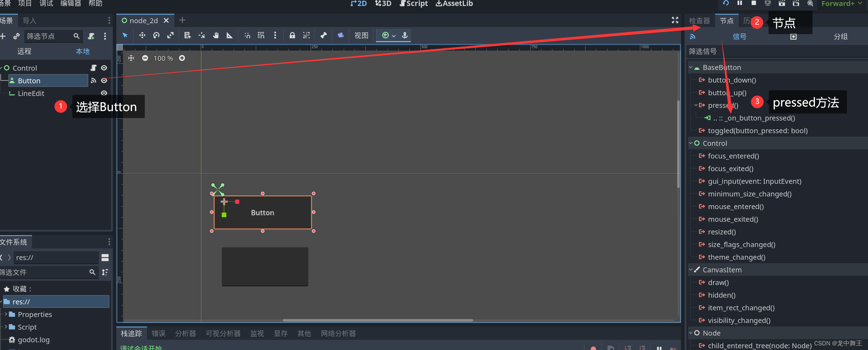Select the LineEdit node in scene tree
Viewport: 868px width, 350px height.
point(31,93)
